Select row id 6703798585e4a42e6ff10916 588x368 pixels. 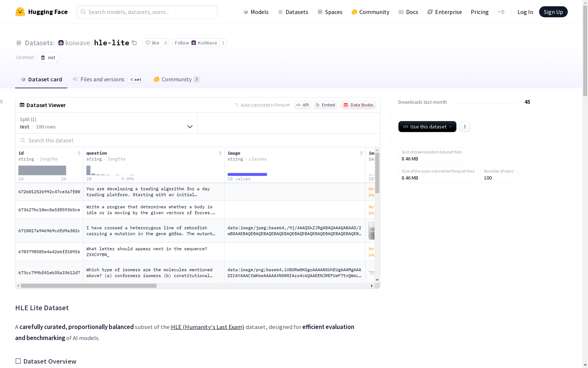point(49,252)
